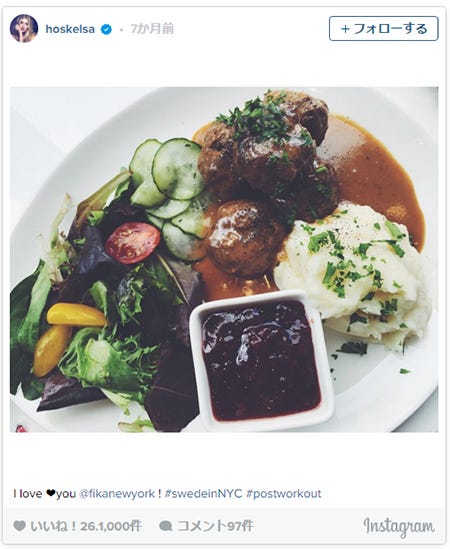This screenshot has height=550, width=450.
Task: Click the 'I love' caption text
Action: pyautogui.click(x=28, y=494)
